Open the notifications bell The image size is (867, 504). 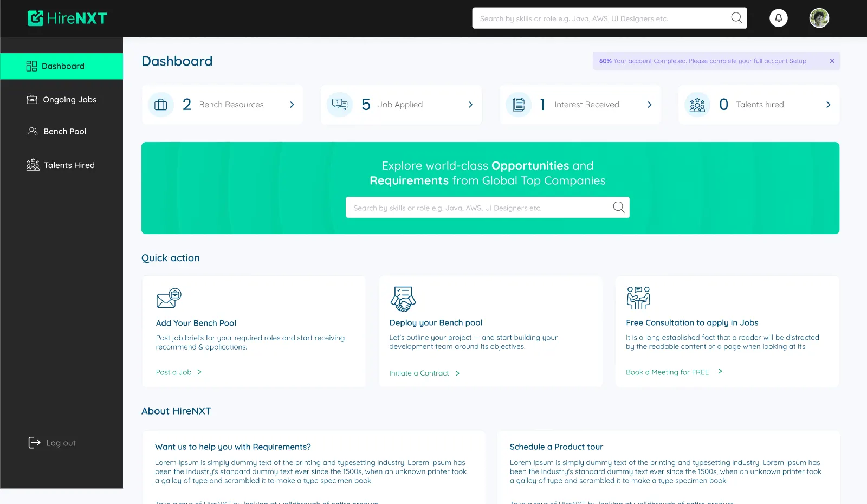coord(778,18)
